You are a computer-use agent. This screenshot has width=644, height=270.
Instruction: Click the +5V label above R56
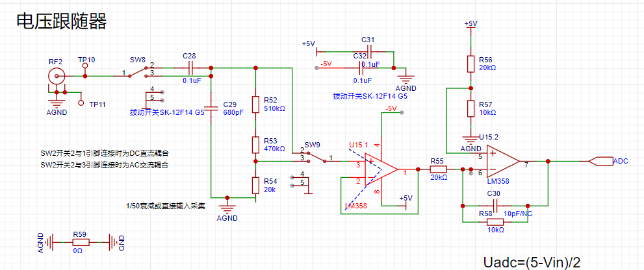(x=470, y=23)
